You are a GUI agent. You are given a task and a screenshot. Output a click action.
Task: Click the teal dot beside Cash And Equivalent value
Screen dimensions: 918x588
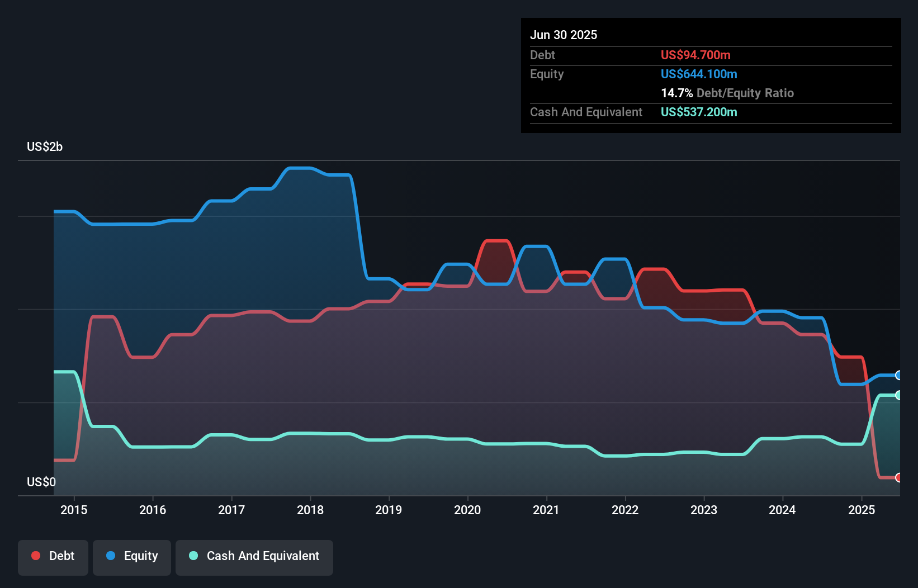tap(699, 112)
